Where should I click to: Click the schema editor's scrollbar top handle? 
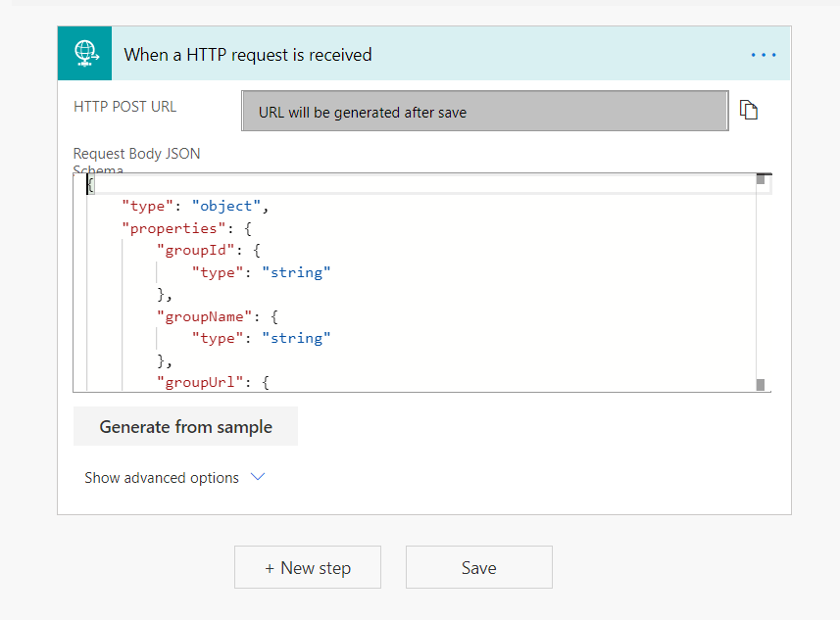coord(761,179)
